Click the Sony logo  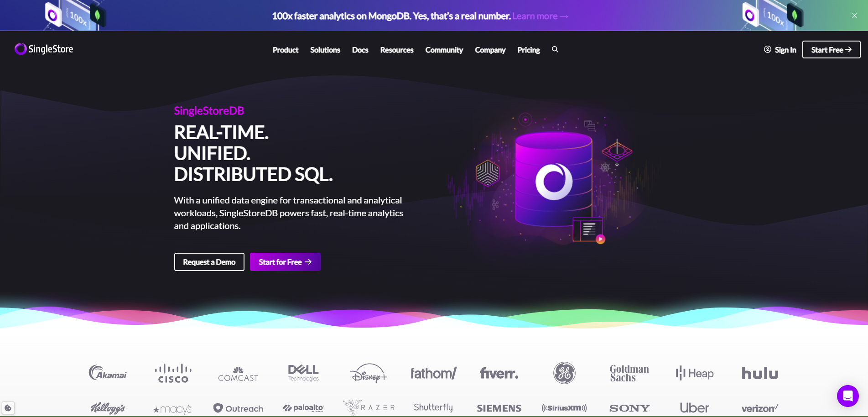(x=629, y=408)
